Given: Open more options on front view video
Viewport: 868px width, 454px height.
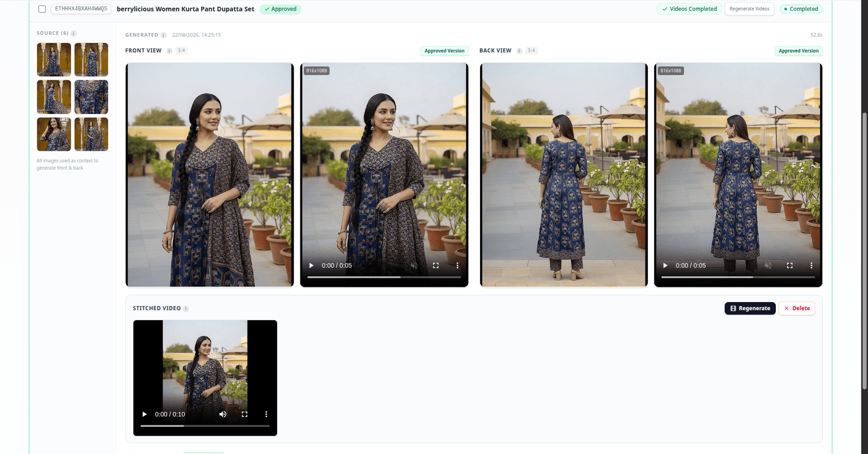Looking at the screenshot, I should 457,266.
